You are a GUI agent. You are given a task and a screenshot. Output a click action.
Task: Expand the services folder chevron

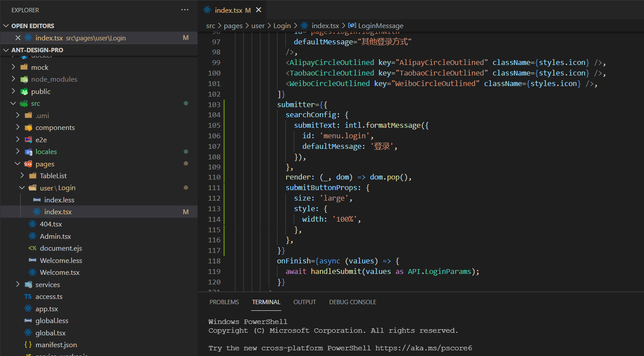(18, 284)
